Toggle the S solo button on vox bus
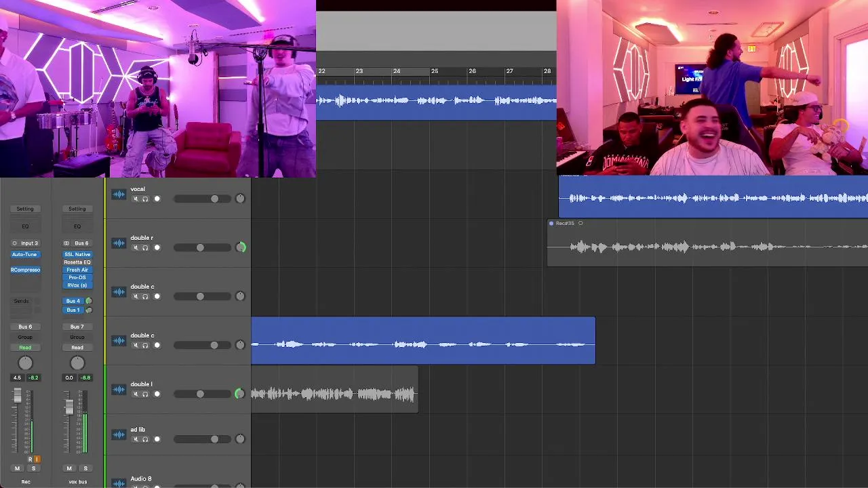 (x=85, y=468)
